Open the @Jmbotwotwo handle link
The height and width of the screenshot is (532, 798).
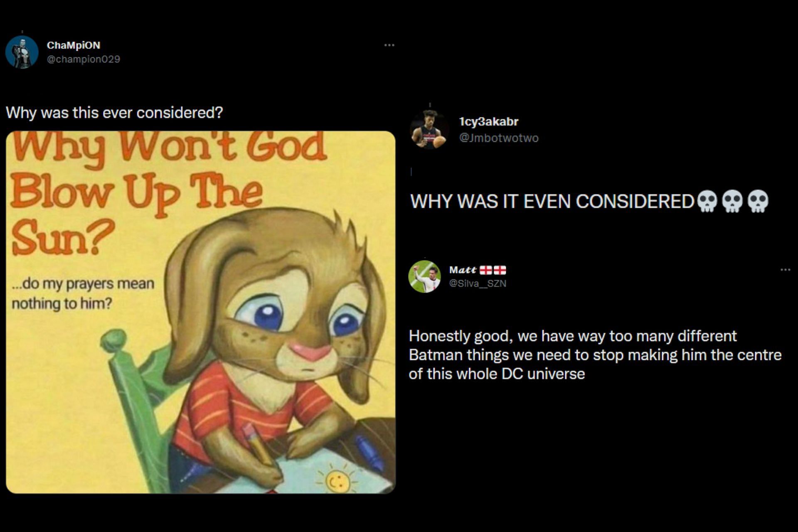(x=498, y=138)
